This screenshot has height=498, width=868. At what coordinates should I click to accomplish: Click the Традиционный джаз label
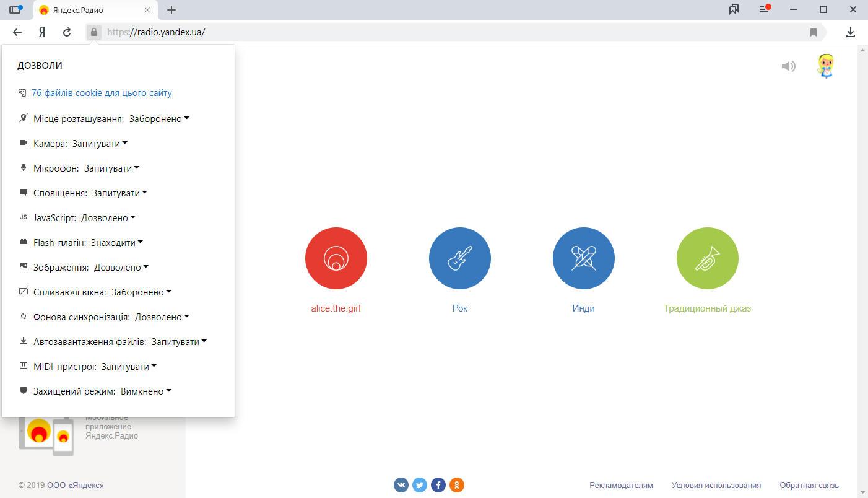click(x=708, y=308)
